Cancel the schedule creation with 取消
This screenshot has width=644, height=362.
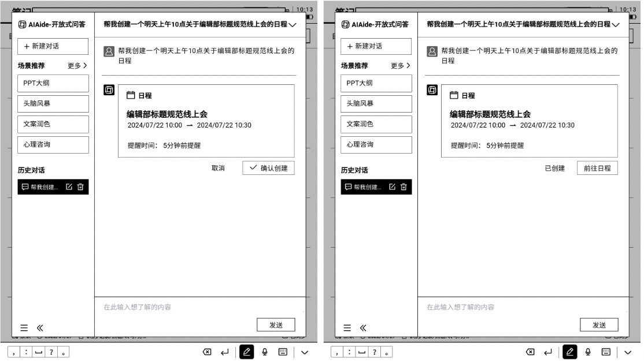pyautogui.click(x=218, y=168)
